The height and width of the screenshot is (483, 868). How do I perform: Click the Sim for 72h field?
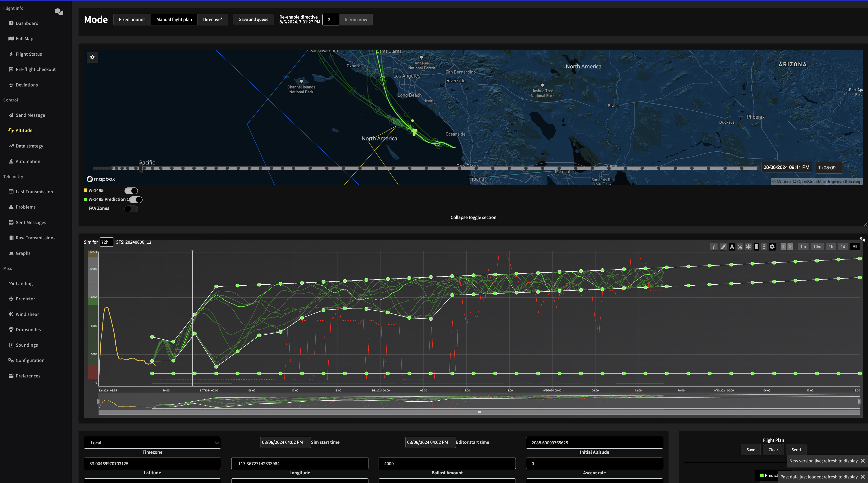point(106,242)
